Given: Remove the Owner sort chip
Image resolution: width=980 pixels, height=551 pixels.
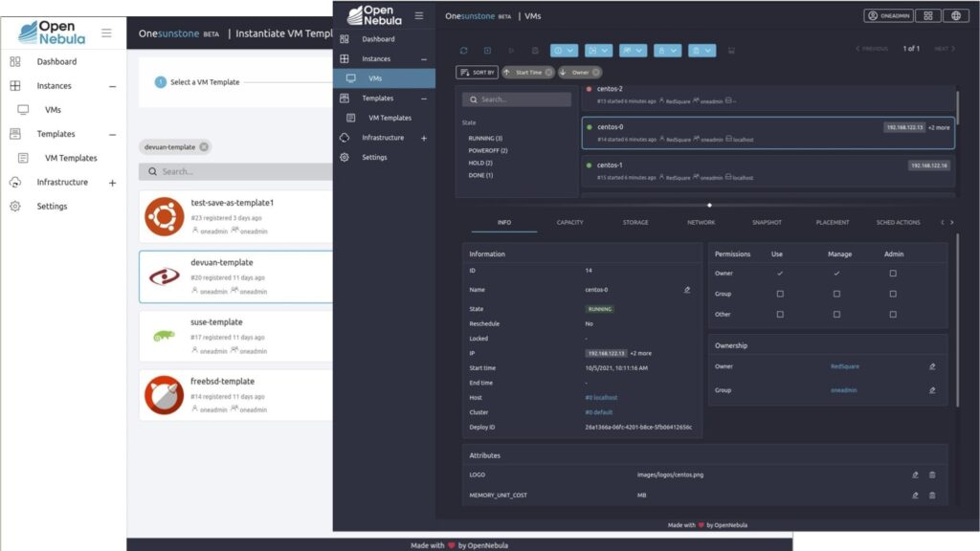Looking at the screenshot, I should tap(595, 73).
